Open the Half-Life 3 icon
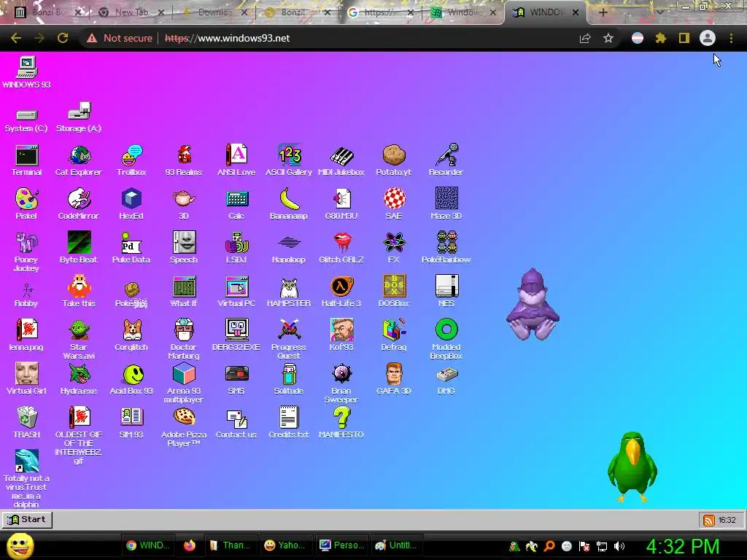 point(341,292)
